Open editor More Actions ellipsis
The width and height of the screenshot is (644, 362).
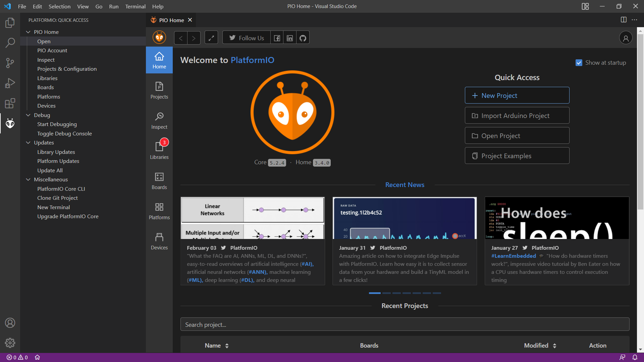(634, 20)
